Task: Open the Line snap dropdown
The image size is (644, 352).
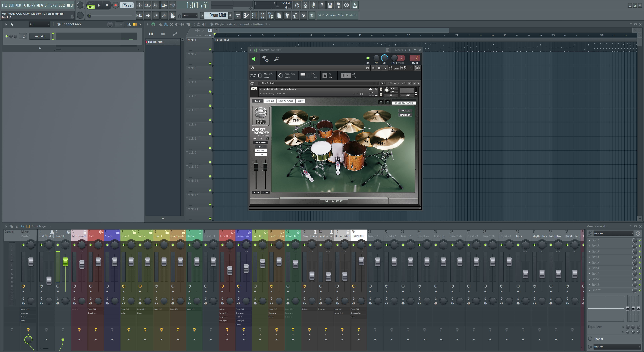Action: [189, 15]
